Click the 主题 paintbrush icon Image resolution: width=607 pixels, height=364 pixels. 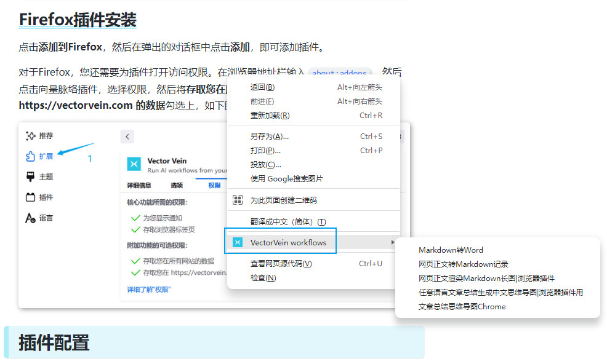pyautogui.click(x=30, y=177)
